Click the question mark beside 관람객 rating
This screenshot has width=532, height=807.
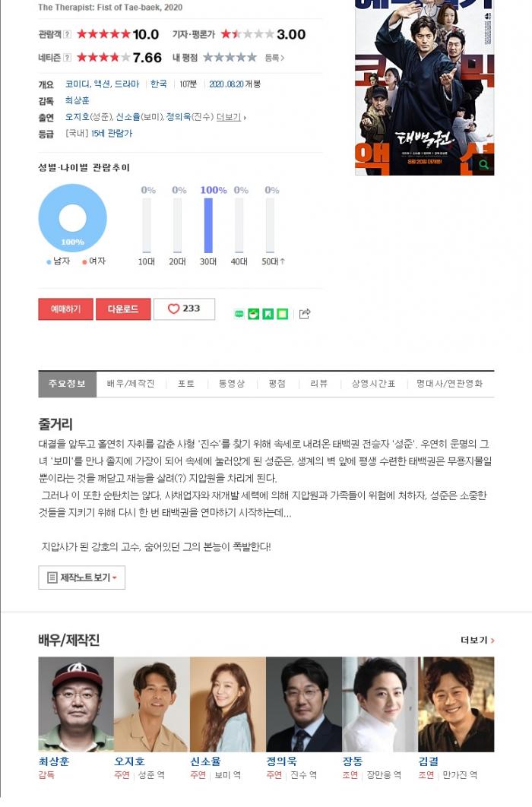tap(68, 34)
